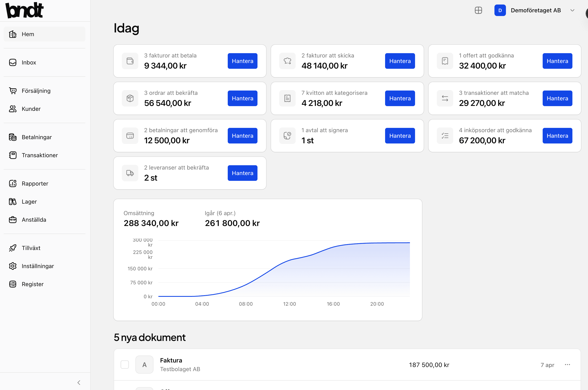Screen dimensions: 588x390
Task: Click the Inbox tray icon in sidebar
Action: tap(13, 62)
